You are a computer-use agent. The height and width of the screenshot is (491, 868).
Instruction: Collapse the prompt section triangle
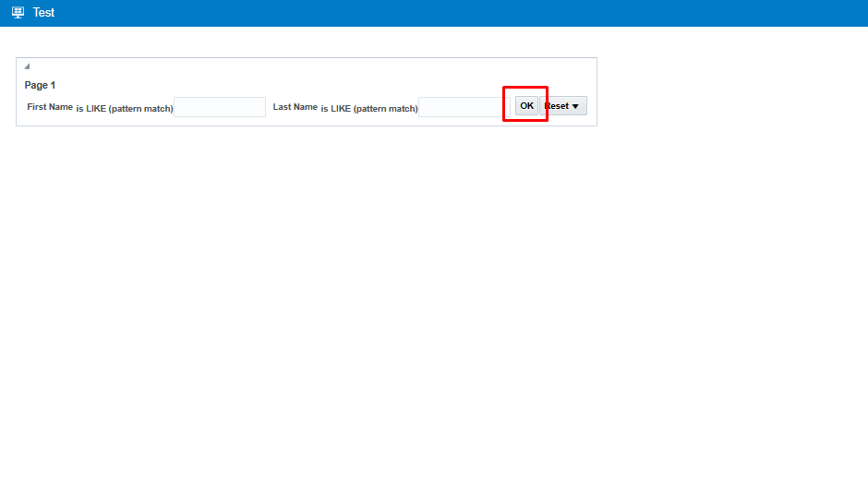[27, 66]
